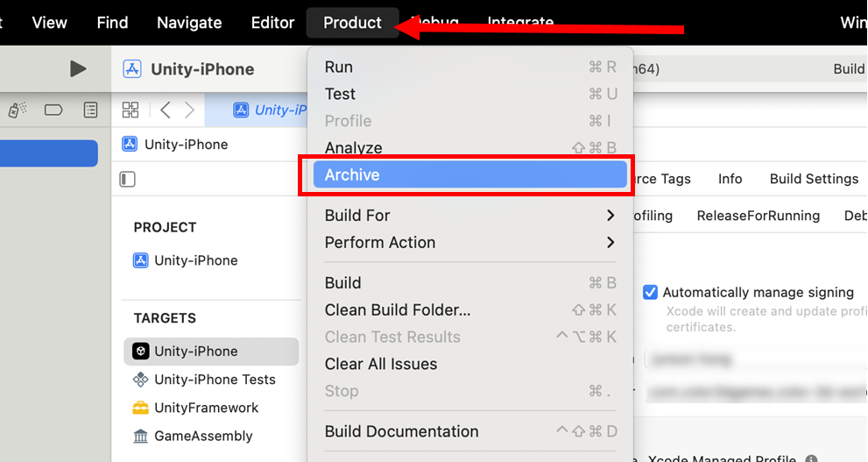This screenshot has width=868, height=462.
Task: Click the selected blue navigator row
Action: (x=49, y=153)
